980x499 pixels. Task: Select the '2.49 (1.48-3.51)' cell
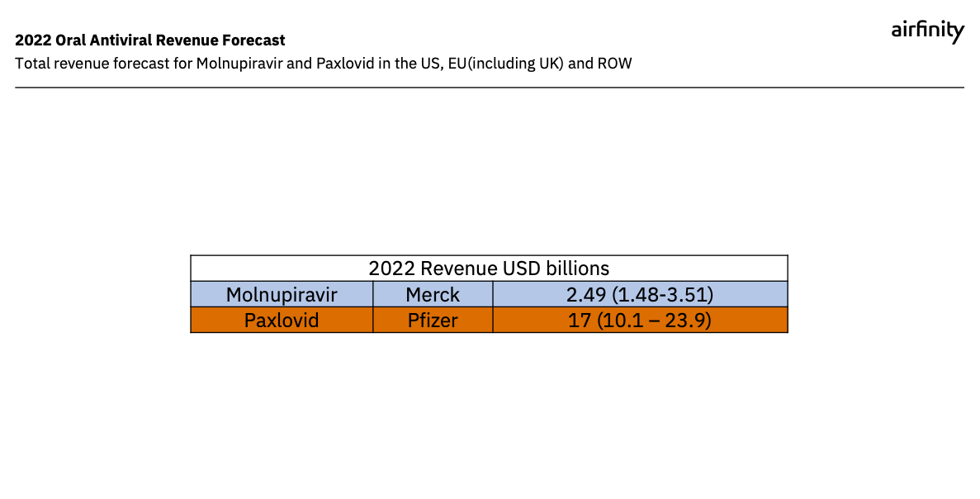(640, 294)
